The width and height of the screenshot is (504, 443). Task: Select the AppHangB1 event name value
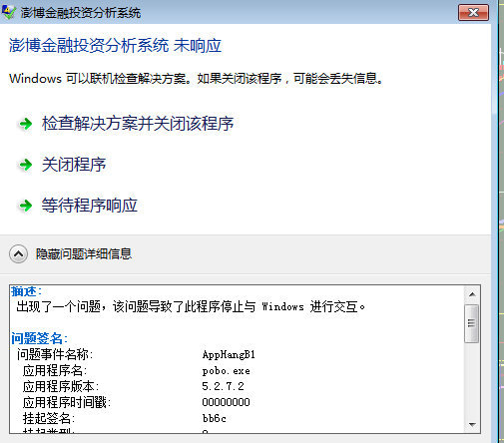point(229,355)
